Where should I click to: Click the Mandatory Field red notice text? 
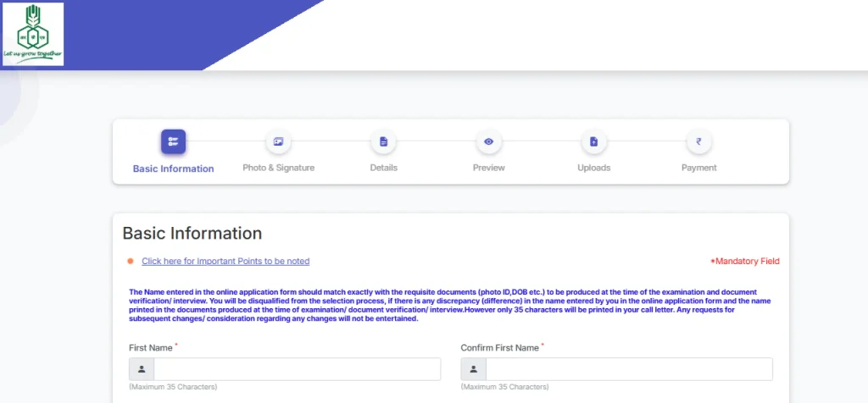[744, 262]
